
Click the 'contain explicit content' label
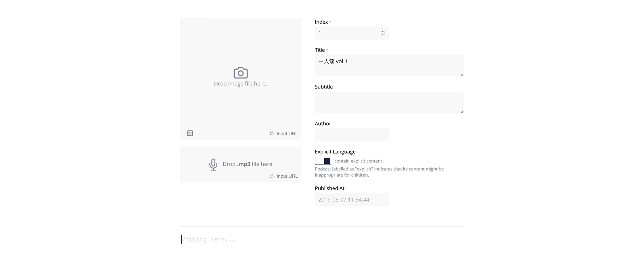tap(358, 161)
